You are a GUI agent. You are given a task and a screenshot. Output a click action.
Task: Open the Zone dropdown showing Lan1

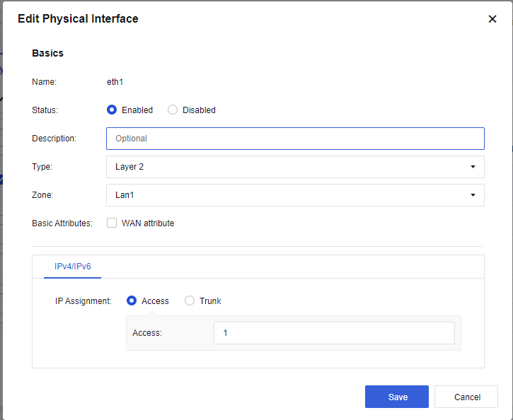[287, 195]
